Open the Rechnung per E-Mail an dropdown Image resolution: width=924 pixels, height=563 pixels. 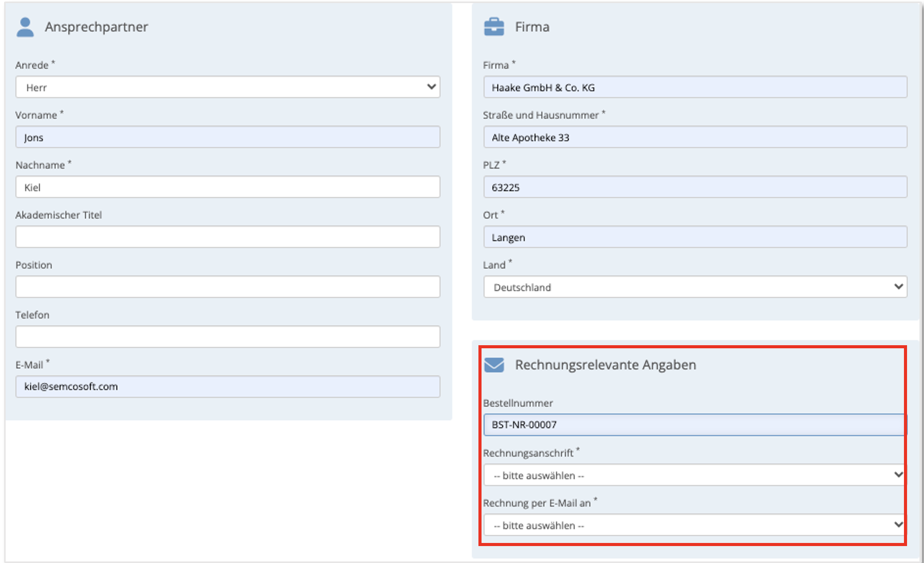coord(694,525)
